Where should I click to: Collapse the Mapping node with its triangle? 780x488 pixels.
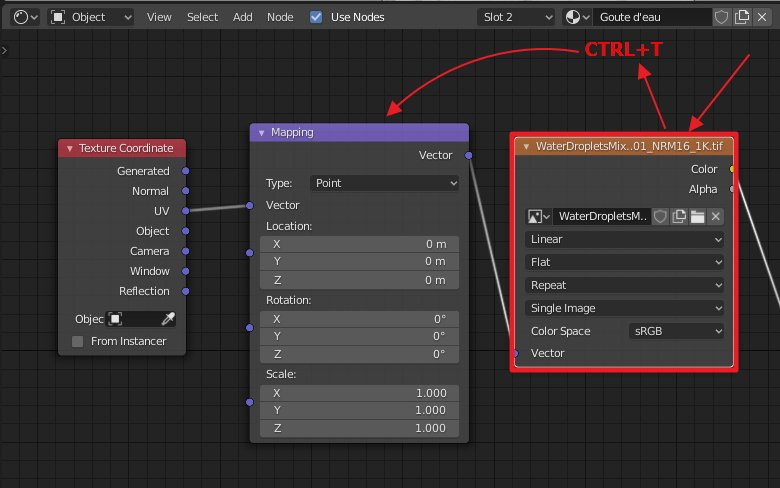point(261,132)
